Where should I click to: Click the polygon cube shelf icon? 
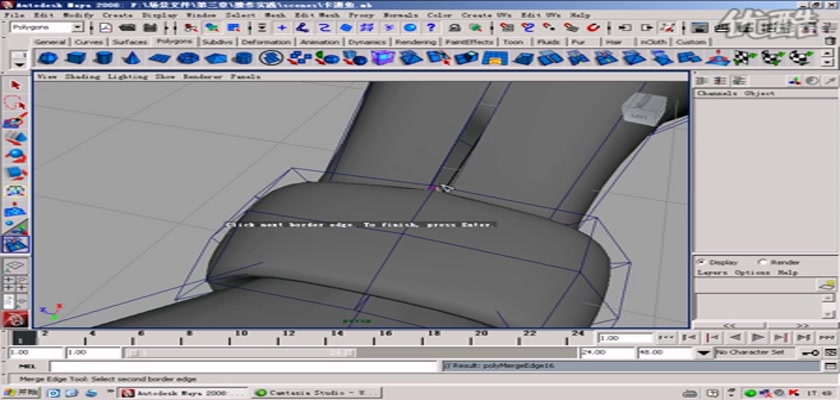[74, 59]
